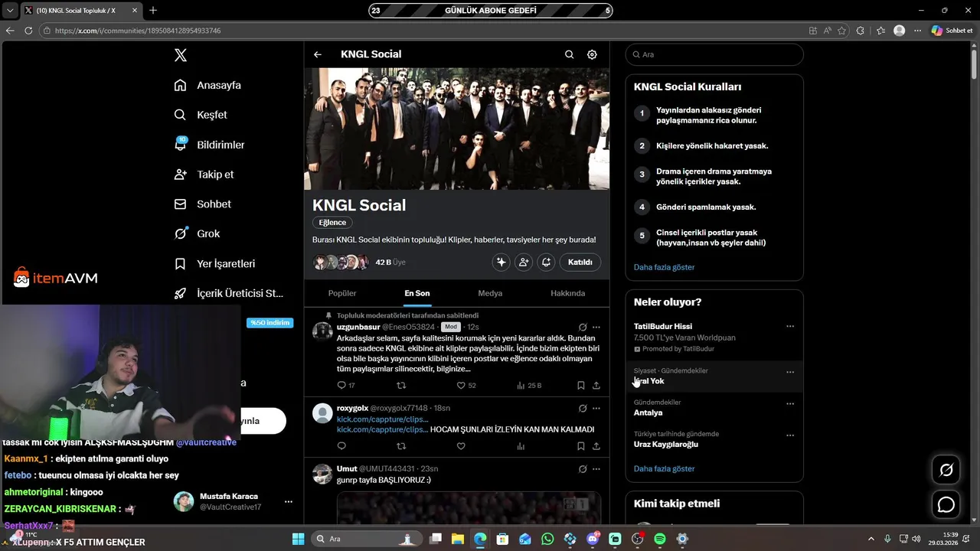Repost uzgunbasur's pinned post
Image resolution: width=980 pixels, height=551 pixels.
401,385
